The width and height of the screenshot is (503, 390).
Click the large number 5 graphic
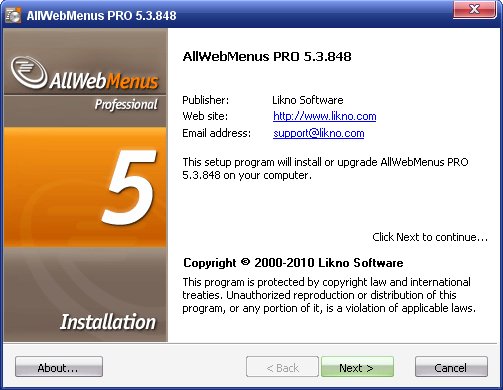click(129, 187)
